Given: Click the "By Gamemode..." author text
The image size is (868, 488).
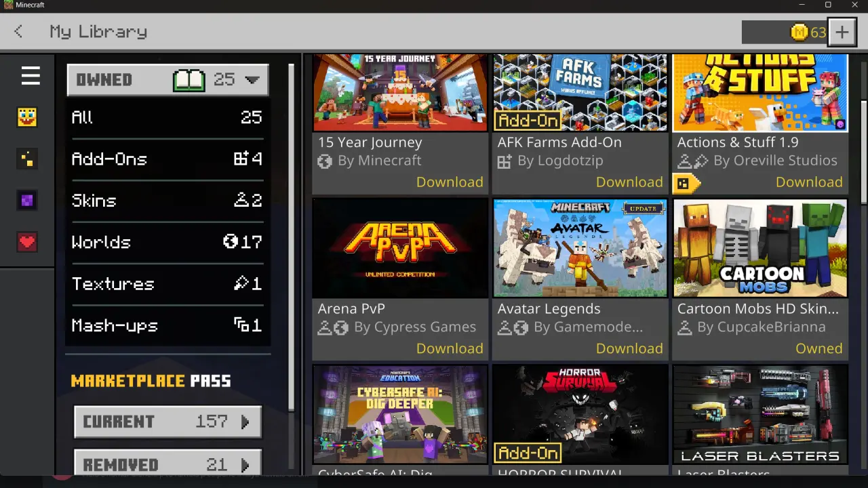Looking at the screenshot, I should click(588, 327).
